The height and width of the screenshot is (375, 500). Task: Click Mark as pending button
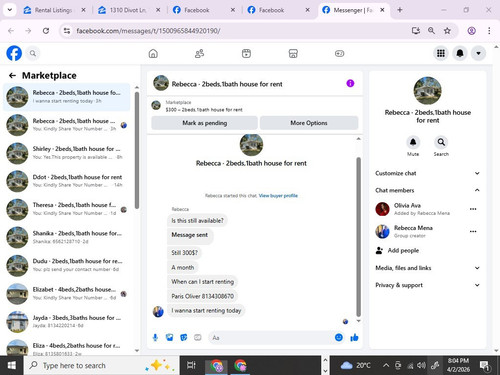point(204,123)
